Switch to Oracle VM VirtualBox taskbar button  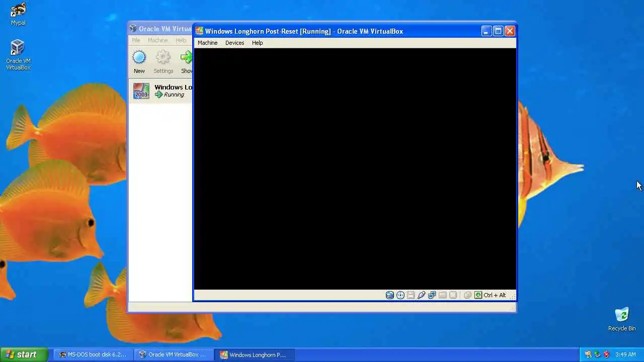(x=173, y=354)
